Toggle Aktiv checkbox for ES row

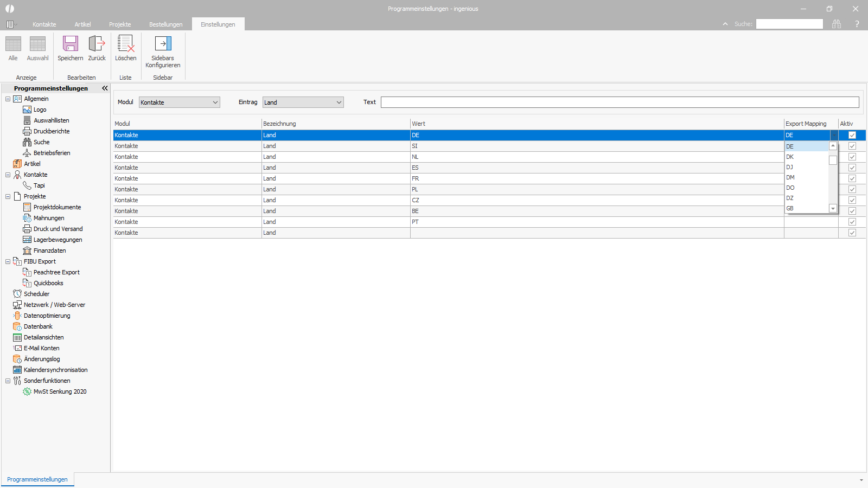point(852,168)
